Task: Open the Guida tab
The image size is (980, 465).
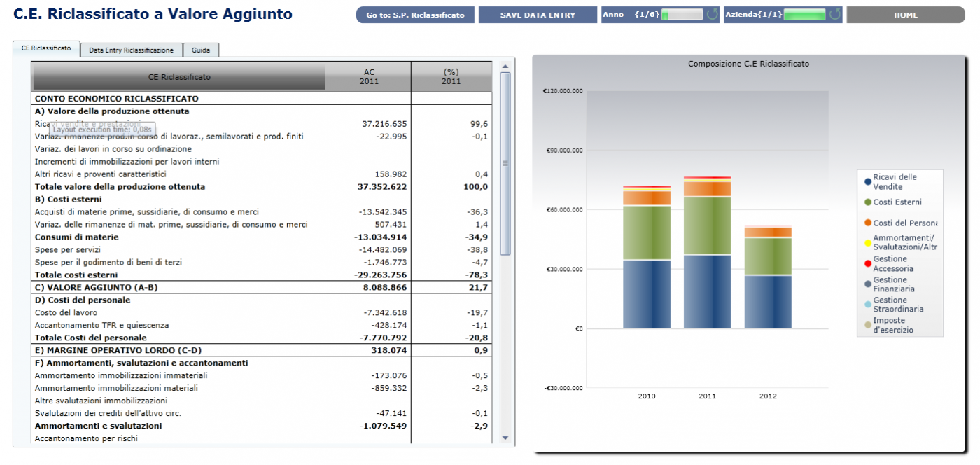Action: [x=201, y=50]
